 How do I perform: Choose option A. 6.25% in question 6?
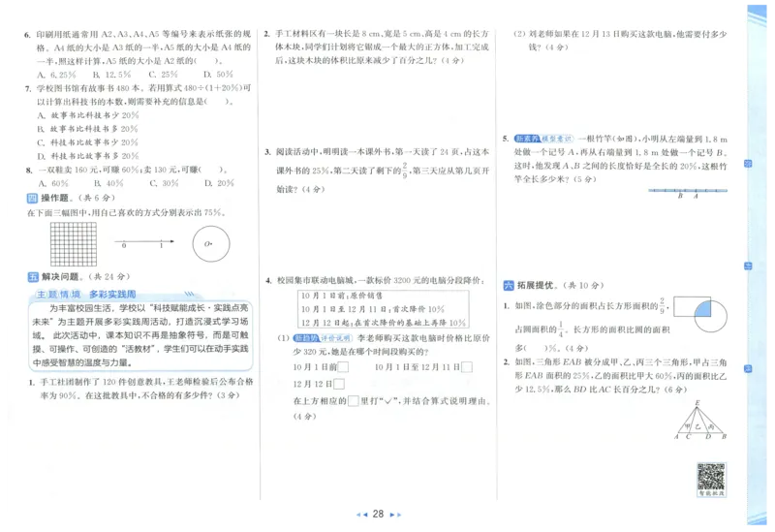pyautogui.click(x=57, y=75)
